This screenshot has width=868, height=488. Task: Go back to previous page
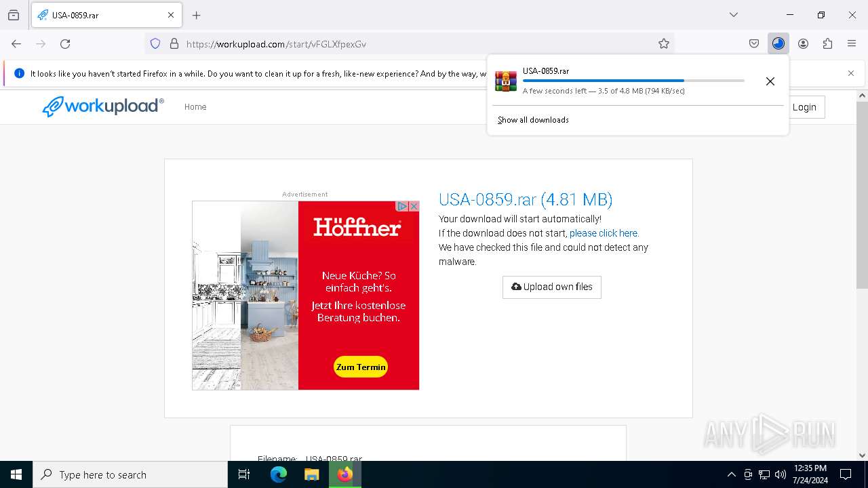[x=16, y=43]
